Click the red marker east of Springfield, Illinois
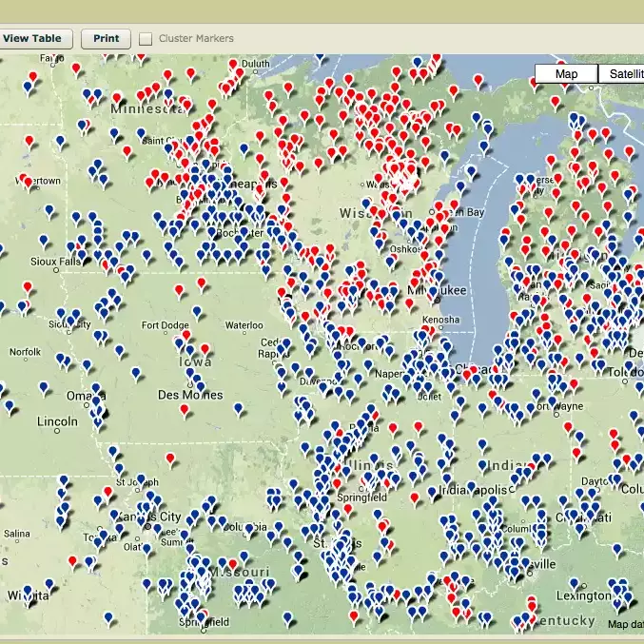 coord(414,497)
